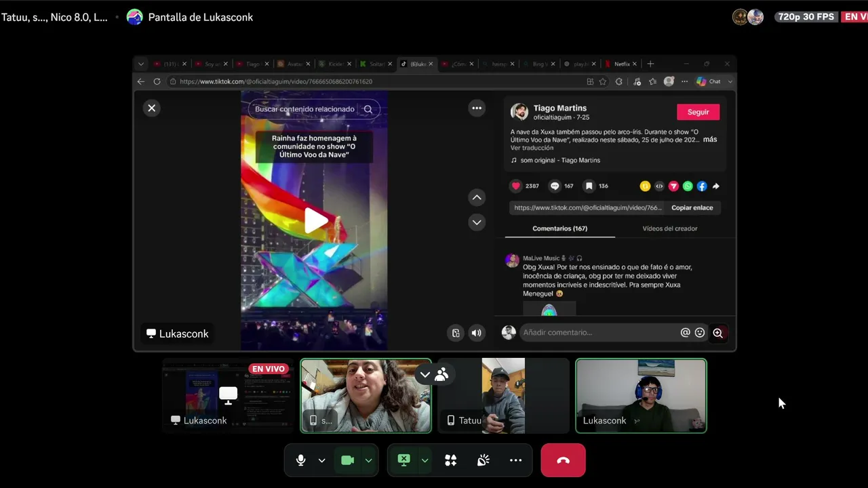The image size is (868, 488).
Task: Open som original - Tiago Martins sound link
Action: tap(560, 161)
